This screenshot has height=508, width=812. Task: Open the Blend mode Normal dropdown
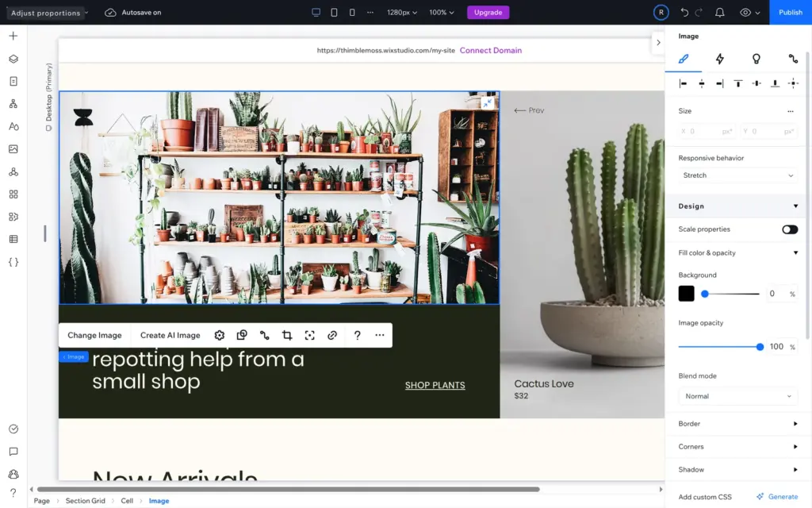[737, 396]
